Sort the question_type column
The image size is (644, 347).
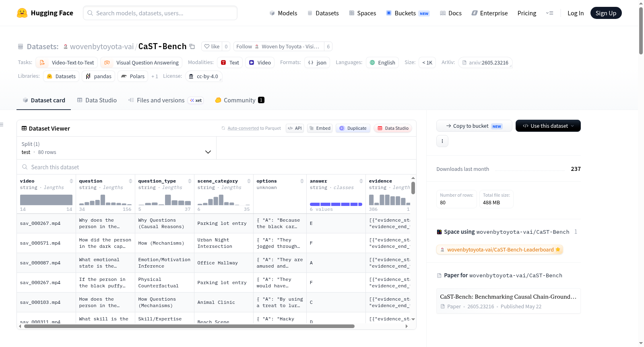tap(190, 181)
